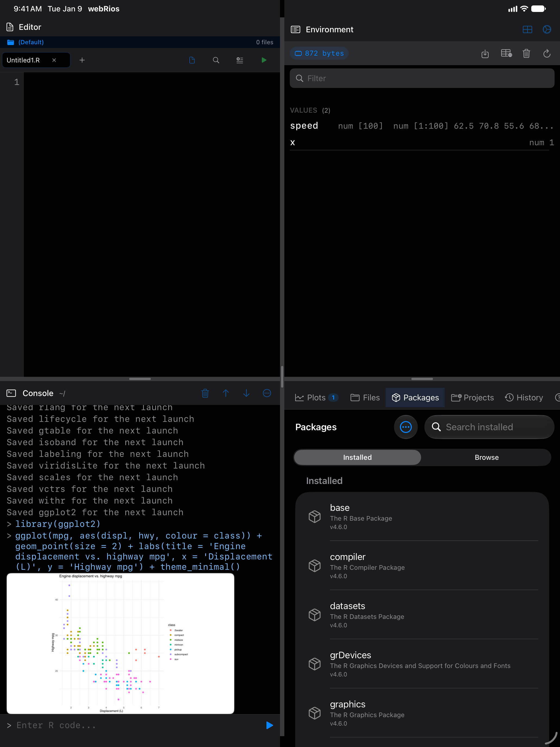The width and height of the screenshot is (560, 747).
Task: Click the 872 bytes memory badge
Action: pos(319,53)
